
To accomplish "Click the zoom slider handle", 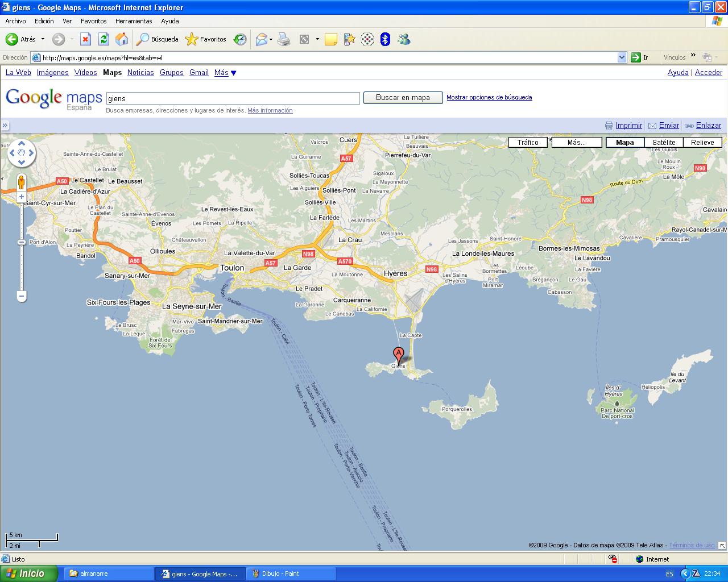I will pyautogui.click(x=22, y=242).
